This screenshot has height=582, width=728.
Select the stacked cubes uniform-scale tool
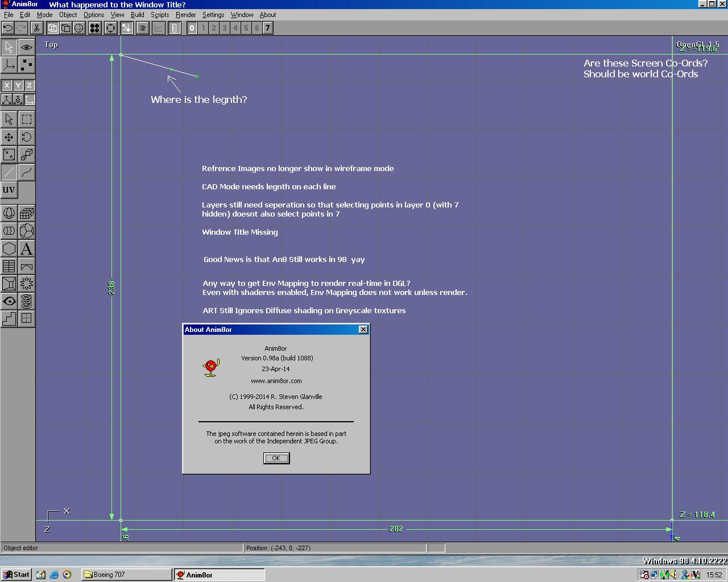pos(26,154)
